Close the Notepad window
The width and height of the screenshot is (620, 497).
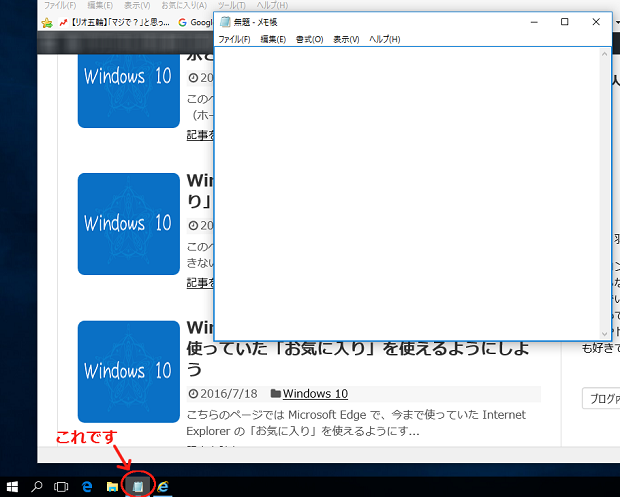point(596,22)
